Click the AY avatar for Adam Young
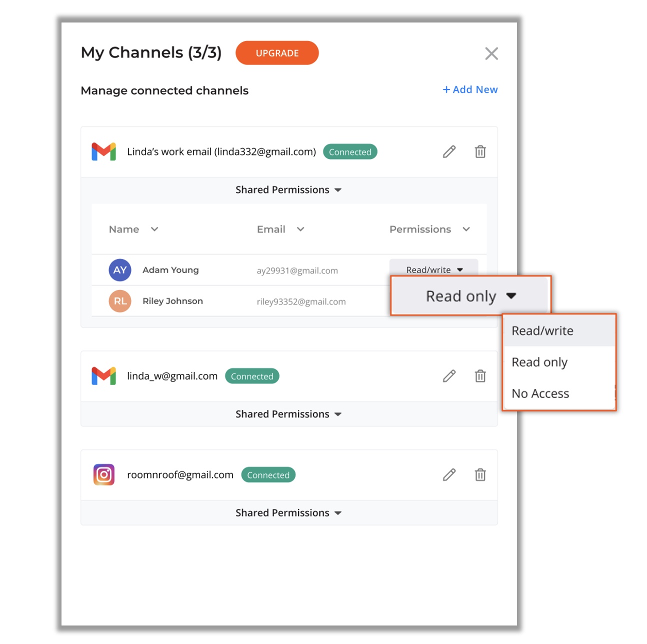This screenshot has width=647, height=644. tap(120, 270)
